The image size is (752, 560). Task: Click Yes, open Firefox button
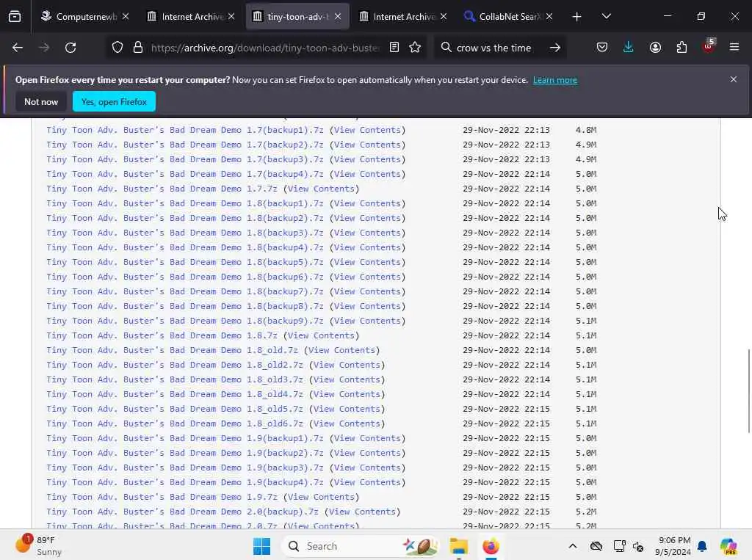point(114,101)
